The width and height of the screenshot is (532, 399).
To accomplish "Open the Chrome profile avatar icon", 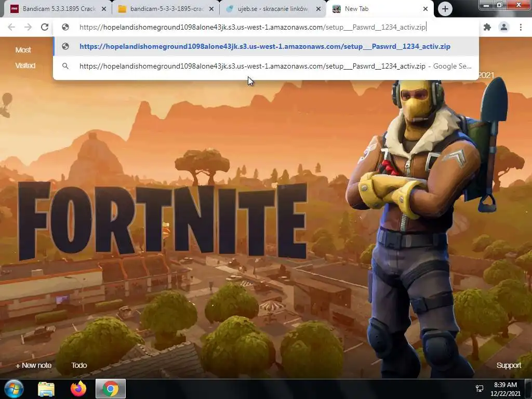I will point(504,27).
